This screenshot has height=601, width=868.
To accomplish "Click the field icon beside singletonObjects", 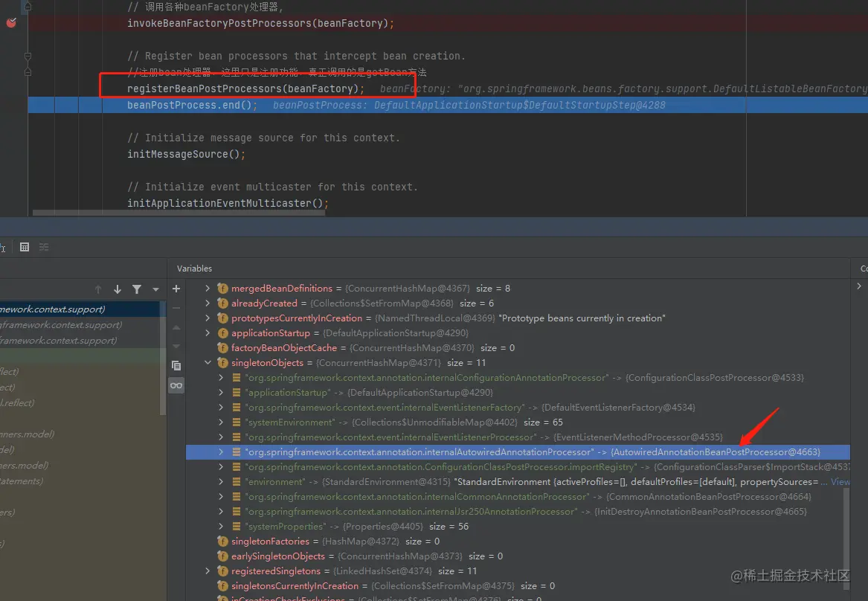I will [x=222, y=362].
